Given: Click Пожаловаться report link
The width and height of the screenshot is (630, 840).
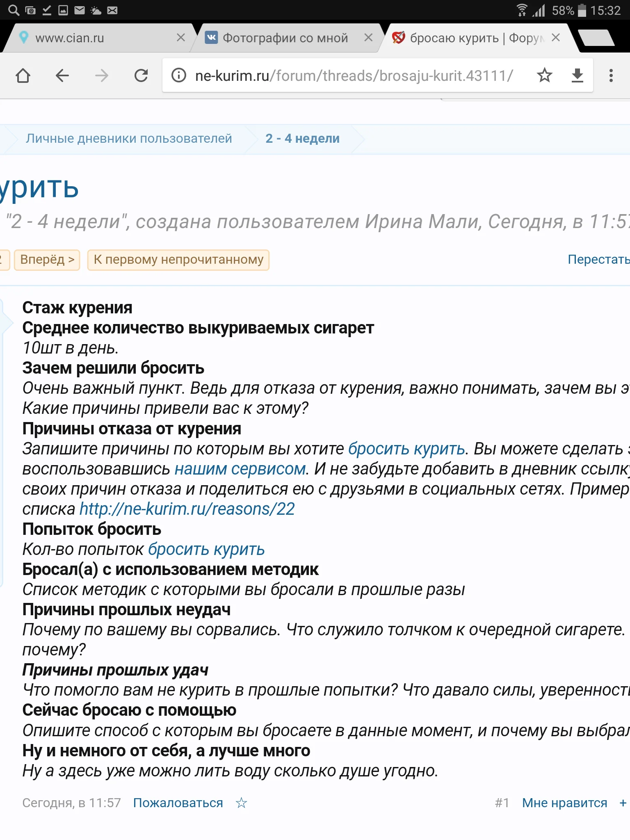Looking at the screenshot, I should click(178, 803).
